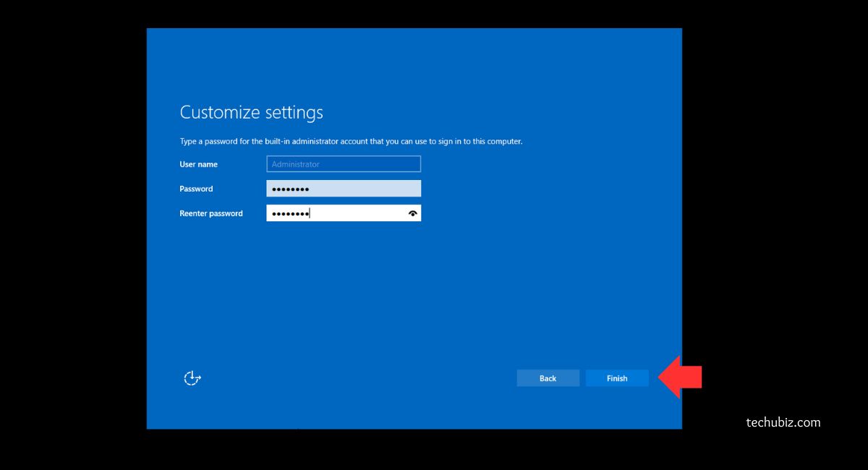Click the "Password" label text

coord(196,189)
